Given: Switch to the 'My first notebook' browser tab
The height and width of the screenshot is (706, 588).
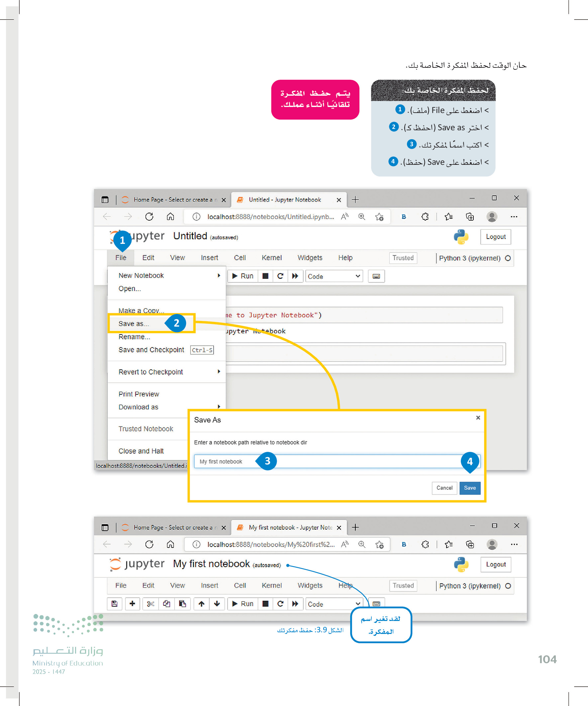Looking at the screenshot, I should pos(290,528).
